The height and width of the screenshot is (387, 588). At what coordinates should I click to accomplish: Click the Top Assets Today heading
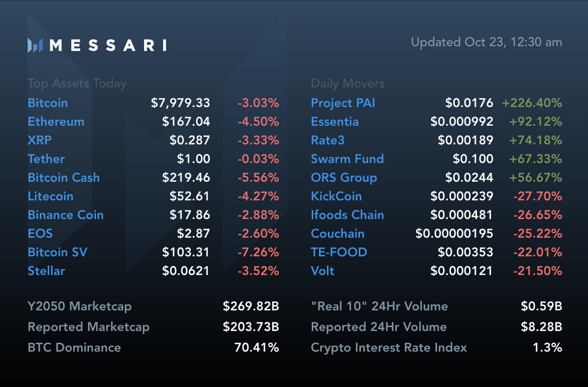(77, 83)
